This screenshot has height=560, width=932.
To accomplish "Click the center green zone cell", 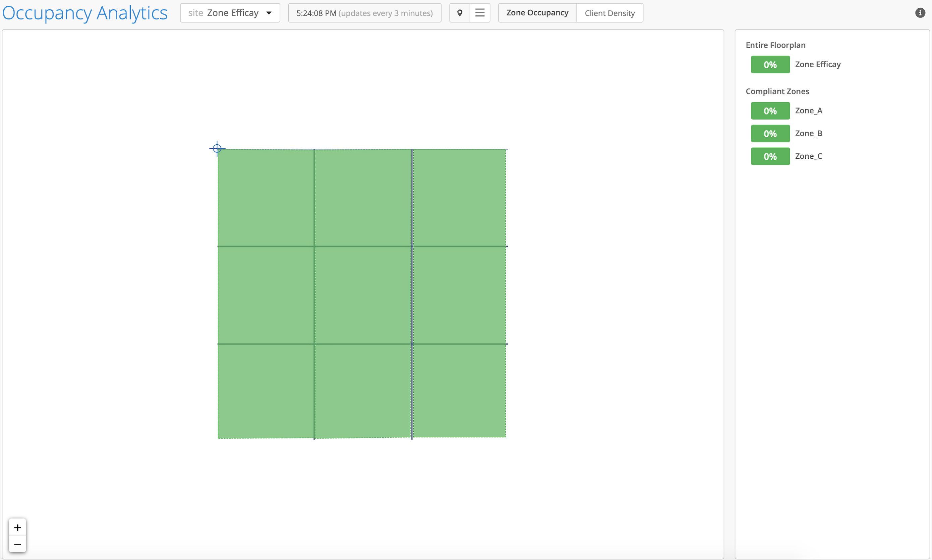I will click(363, 295).
